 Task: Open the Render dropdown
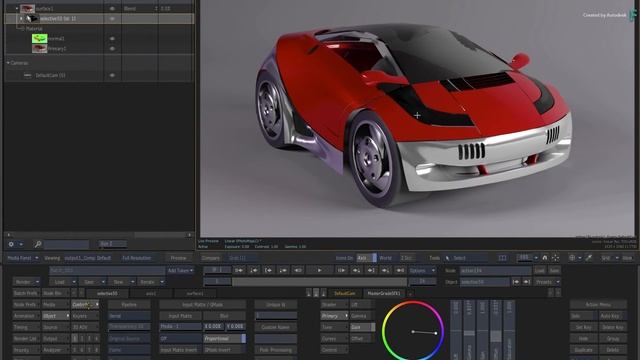[27, 282]
